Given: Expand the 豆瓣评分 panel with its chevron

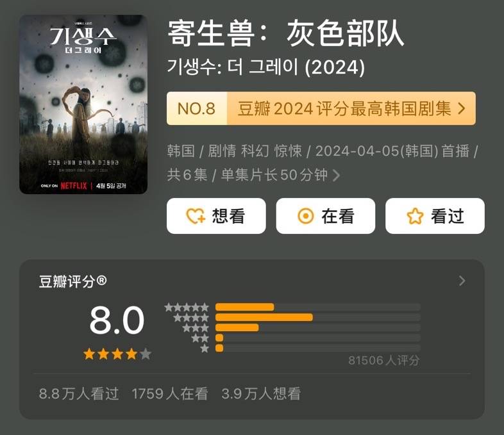Looking at the screenshot, I should [462, 281].
